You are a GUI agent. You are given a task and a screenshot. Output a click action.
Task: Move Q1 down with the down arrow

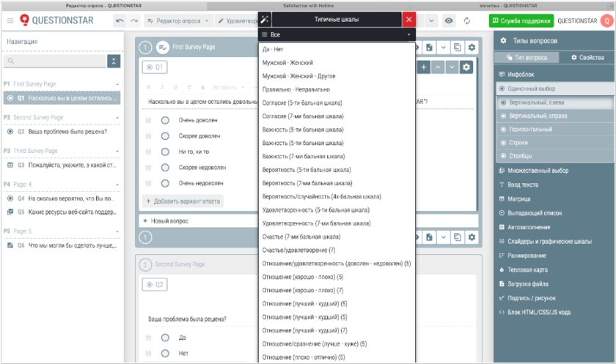[452, 67]
